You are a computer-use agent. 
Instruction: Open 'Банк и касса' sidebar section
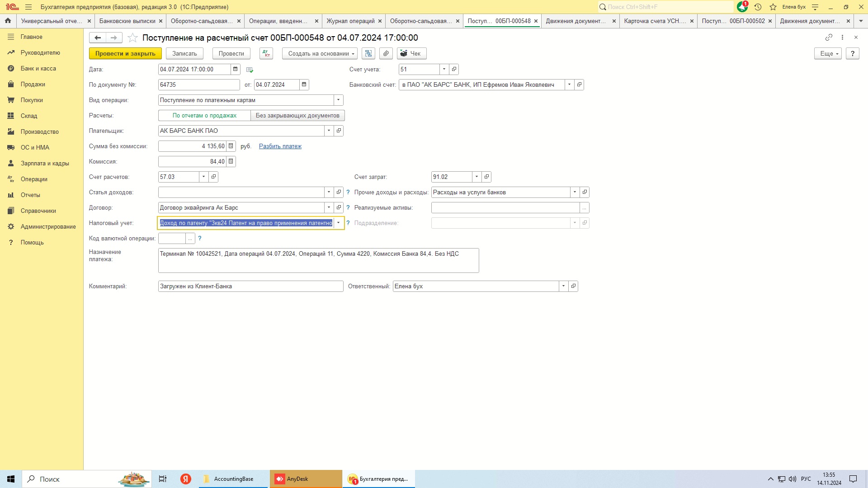coord(38,68)
